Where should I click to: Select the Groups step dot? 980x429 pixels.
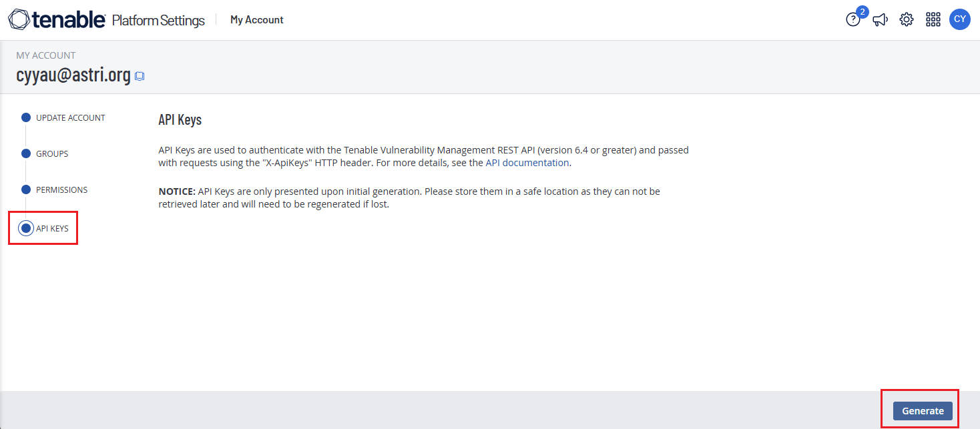pyautogui.click(x=26, y=153)
